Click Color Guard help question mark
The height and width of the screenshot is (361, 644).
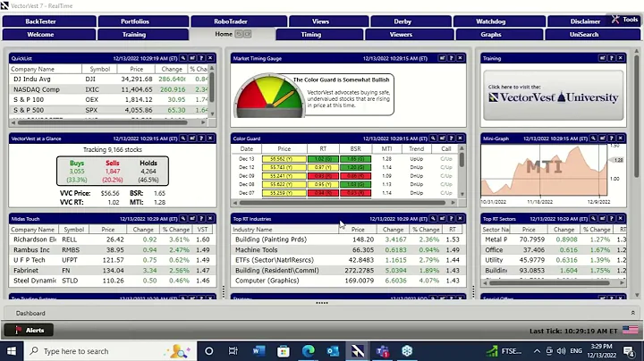click(x=451, y=139)
